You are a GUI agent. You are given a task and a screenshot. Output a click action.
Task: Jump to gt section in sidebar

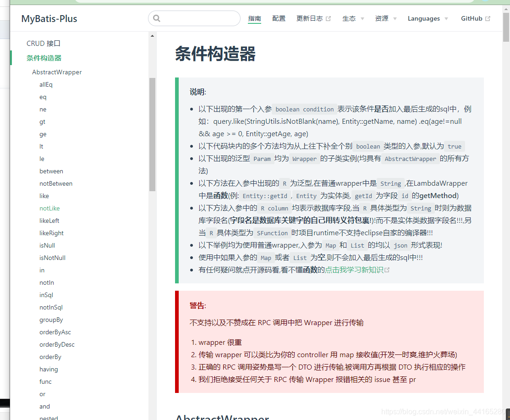[42, 122]
